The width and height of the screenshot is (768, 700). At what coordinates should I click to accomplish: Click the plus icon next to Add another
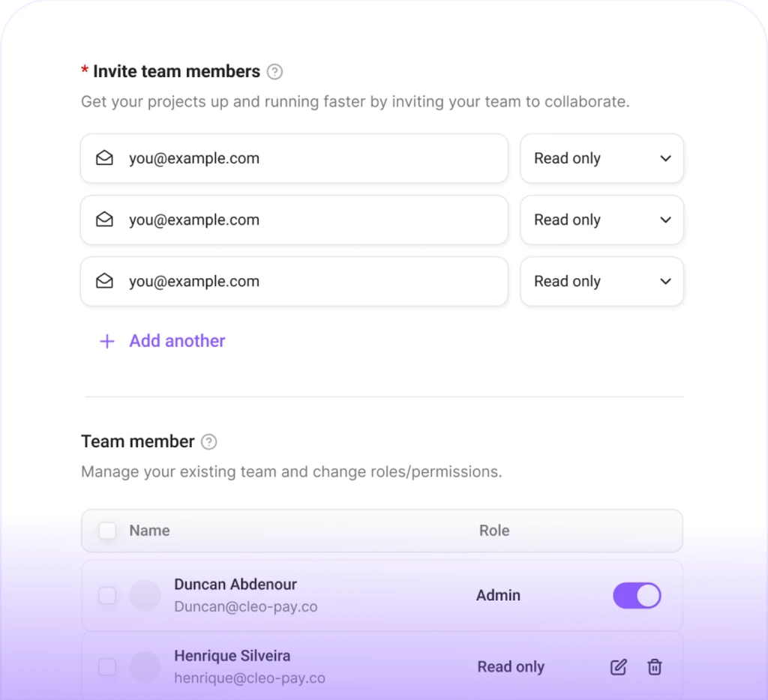tap(106, 341)
